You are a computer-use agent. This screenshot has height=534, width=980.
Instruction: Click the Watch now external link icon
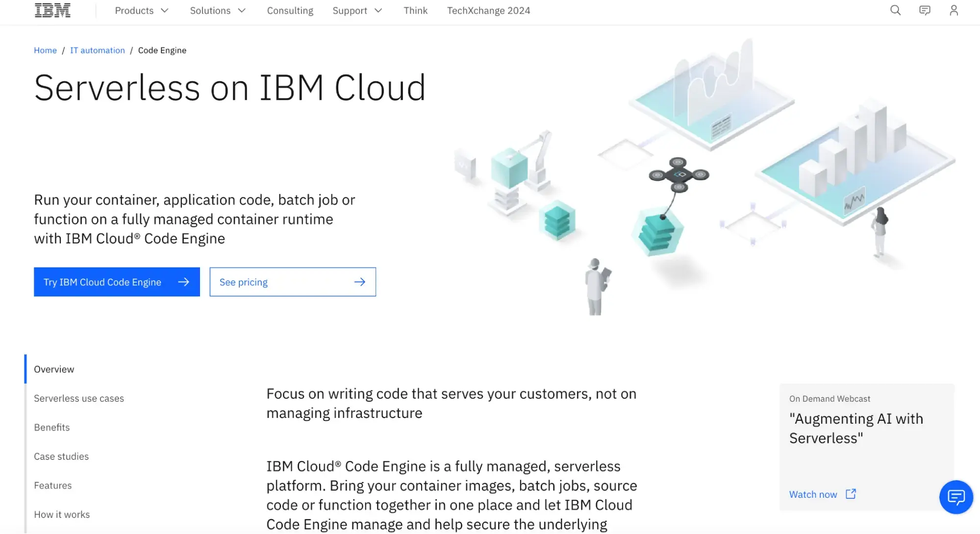(x=850, y=494)
